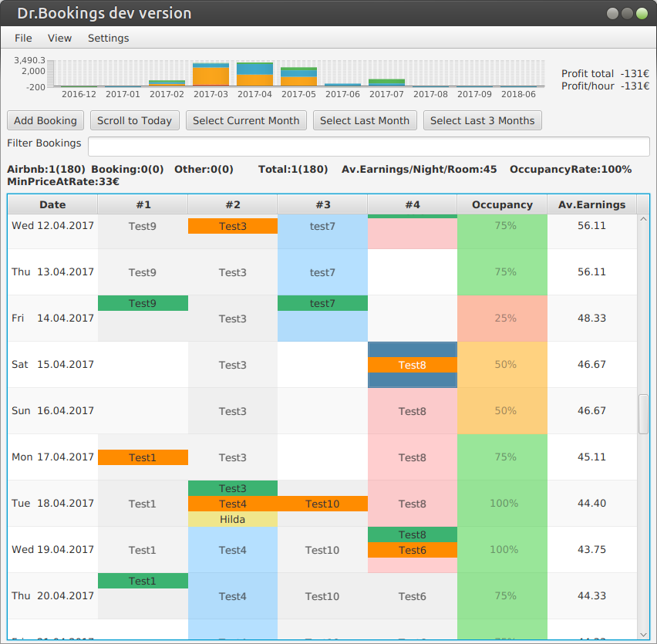
Task: Click Test6 cell on Thu 20.04.2017
Action: (413, 596)
